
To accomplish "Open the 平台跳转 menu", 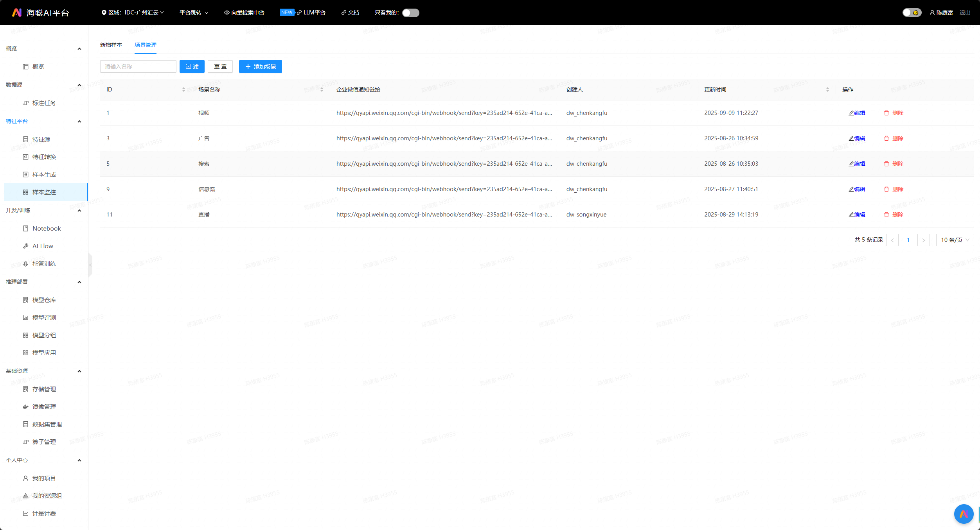I will click(194, 13).
